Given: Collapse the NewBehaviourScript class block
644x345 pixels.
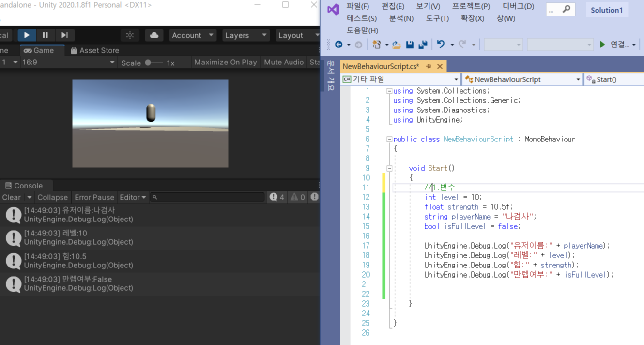Looking at the screenshot, I should [389, 139].
